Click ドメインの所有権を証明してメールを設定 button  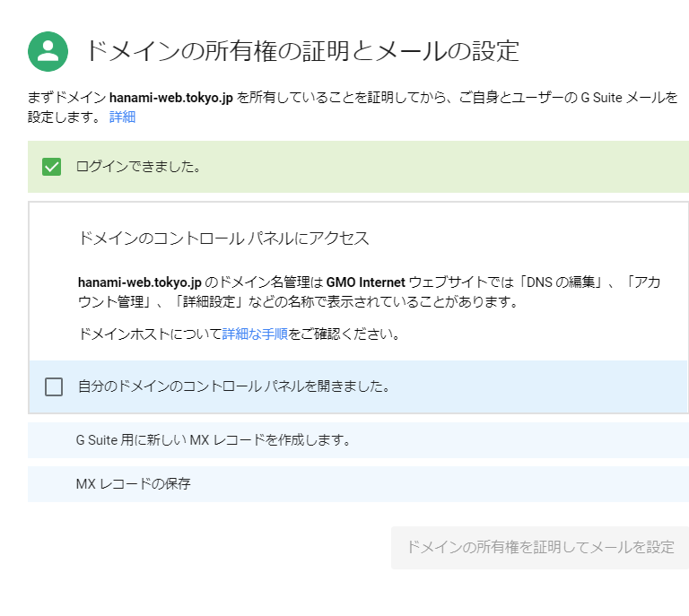tap(540, 547)
